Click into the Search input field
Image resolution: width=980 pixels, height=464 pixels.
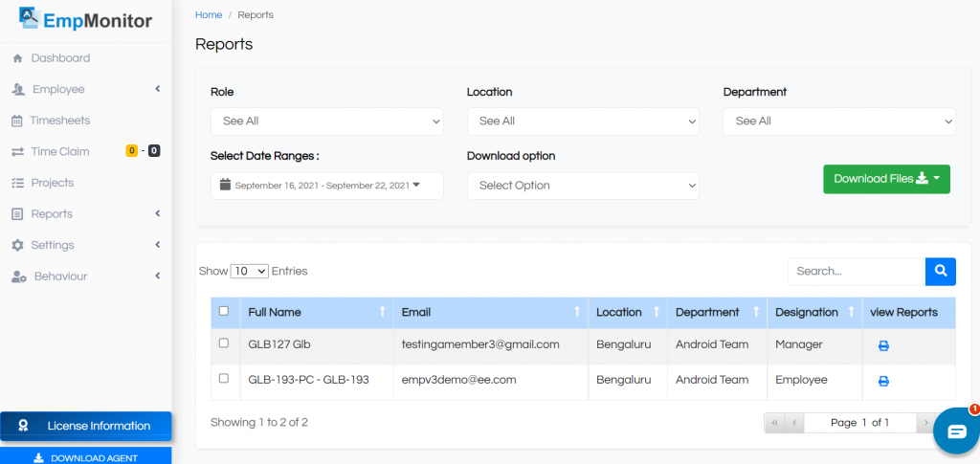(x=857, y=271)
